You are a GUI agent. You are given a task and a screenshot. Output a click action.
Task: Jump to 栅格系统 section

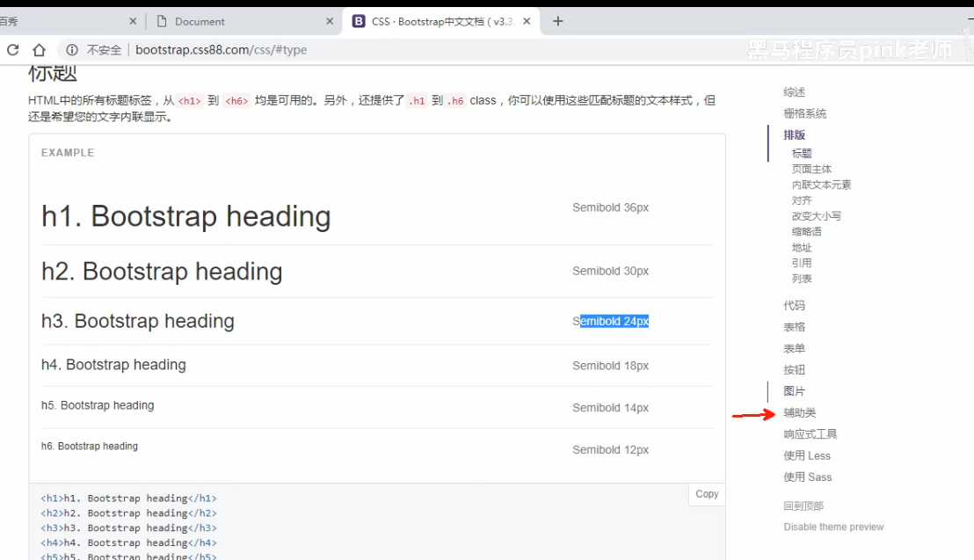pyautogui.click(x=805, y=113)
